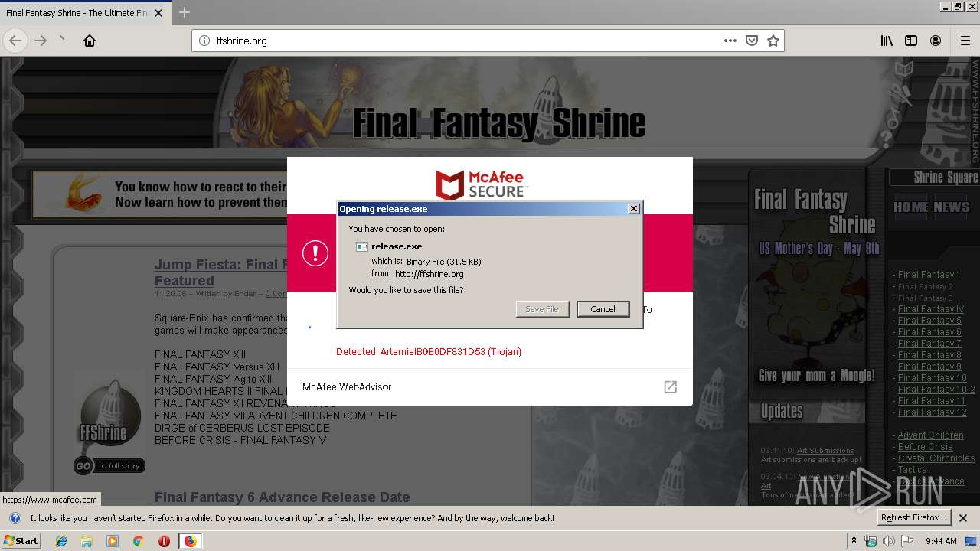This screenshot has height=551, width=980.
Task: Open Final Fantasy 12 link
Action: click(933, 412)
